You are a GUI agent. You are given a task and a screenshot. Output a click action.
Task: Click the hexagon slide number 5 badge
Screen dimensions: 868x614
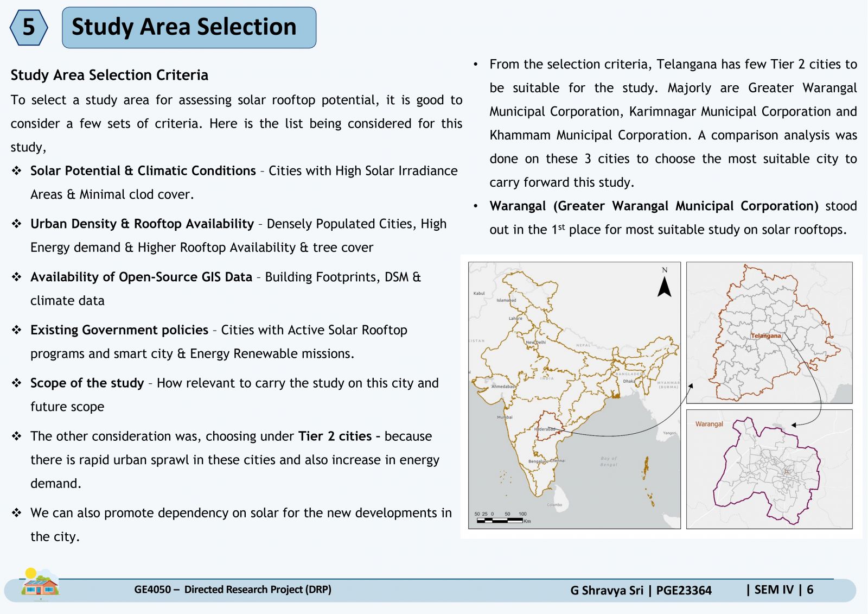(29, 27)
